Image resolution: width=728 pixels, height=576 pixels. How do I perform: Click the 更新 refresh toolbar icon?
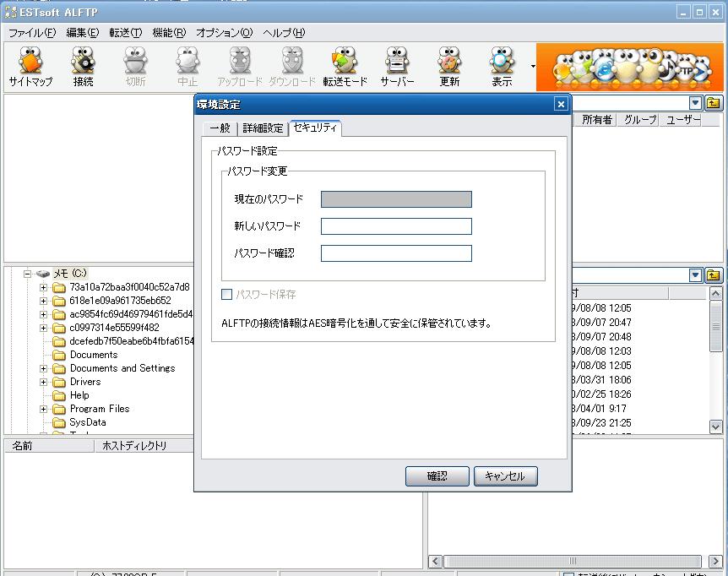[449, 67]
